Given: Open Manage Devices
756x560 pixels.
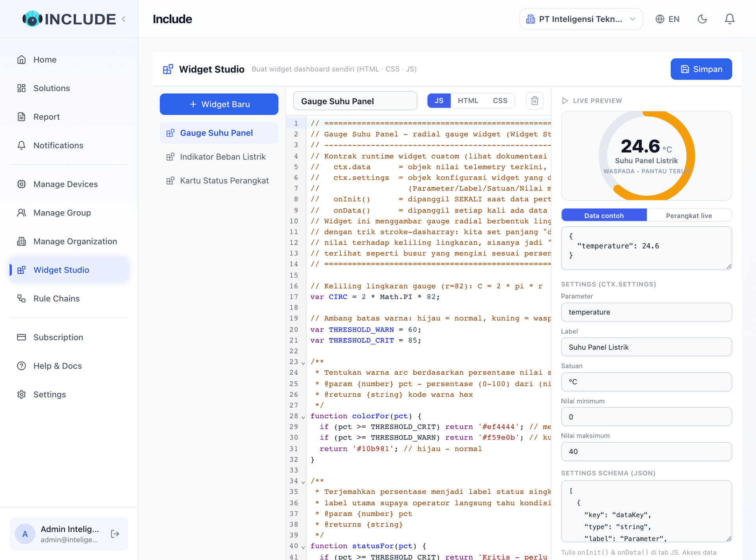Looking at the screenshot, I should pyautogui.click(x=69, y=184).
